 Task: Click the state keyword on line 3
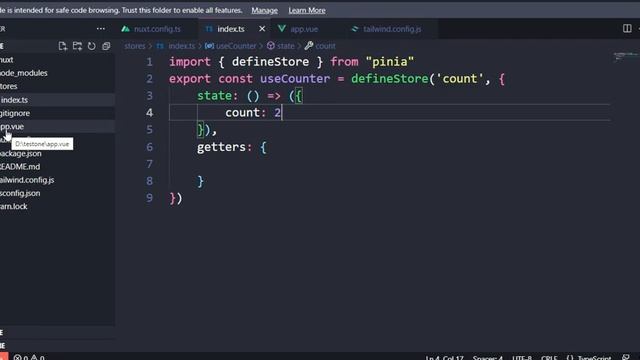point(215,96)
